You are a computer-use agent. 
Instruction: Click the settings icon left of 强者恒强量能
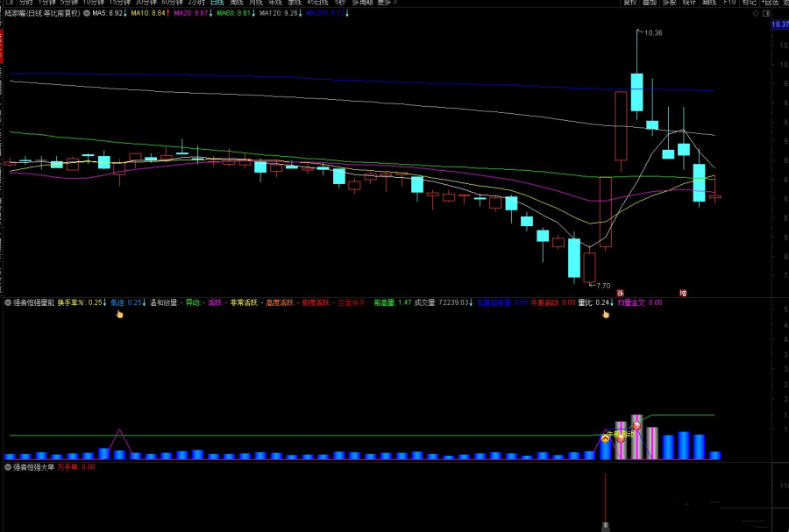click(8, 302)
